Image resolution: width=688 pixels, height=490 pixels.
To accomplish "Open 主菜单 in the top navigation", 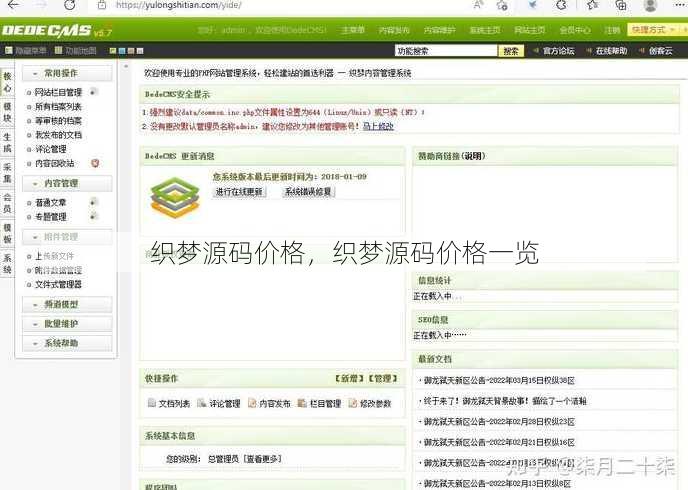I will click(x=353, y=30).
